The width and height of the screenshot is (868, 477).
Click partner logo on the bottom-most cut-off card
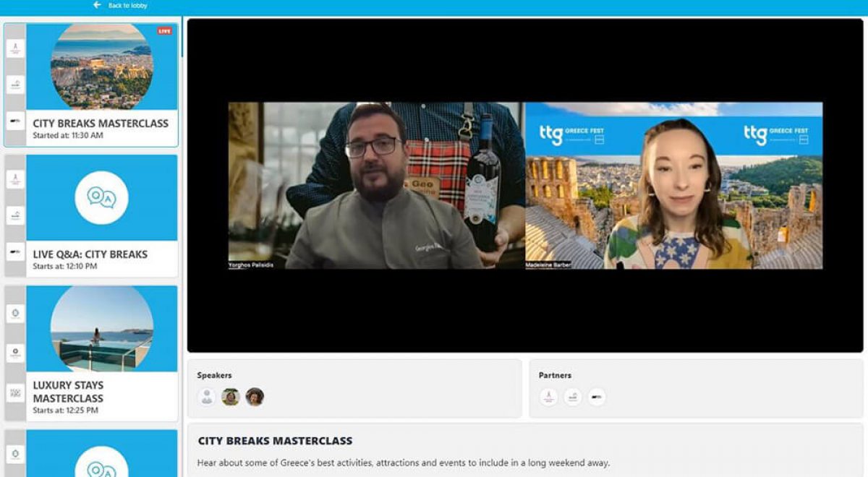[x=15, y=455]
